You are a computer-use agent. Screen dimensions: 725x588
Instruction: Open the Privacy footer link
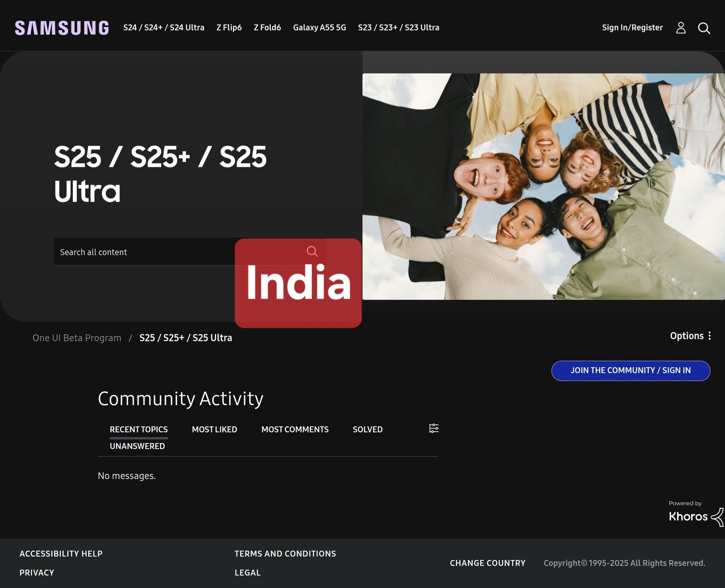[x=37, y=573]
